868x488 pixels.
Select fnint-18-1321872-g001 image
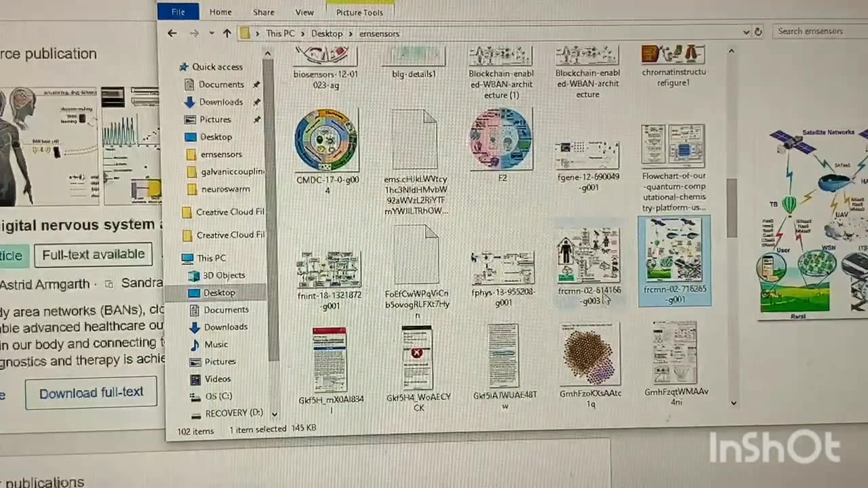(329, 281)
